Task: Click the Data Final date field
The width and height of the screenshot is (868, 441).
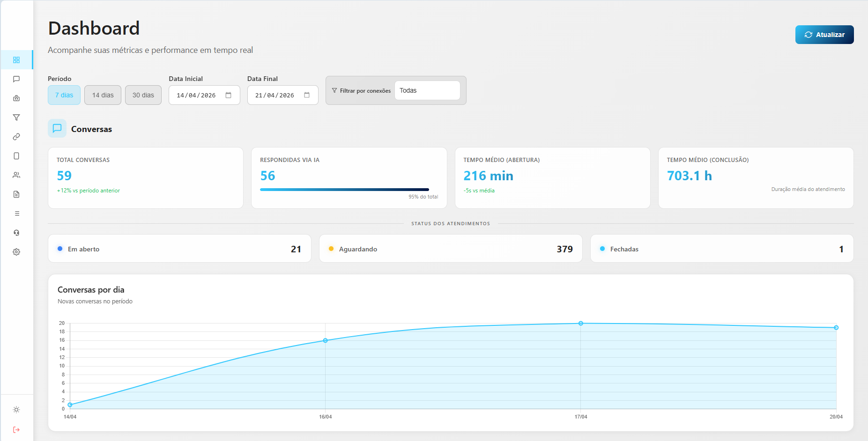Action: pos(283,95)
